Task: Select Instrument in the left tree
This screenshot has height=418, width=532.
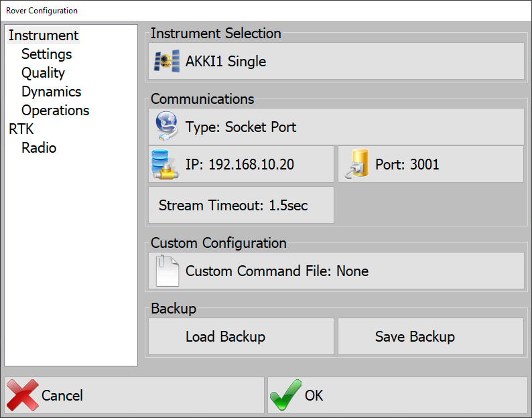Action: (44, 36)
